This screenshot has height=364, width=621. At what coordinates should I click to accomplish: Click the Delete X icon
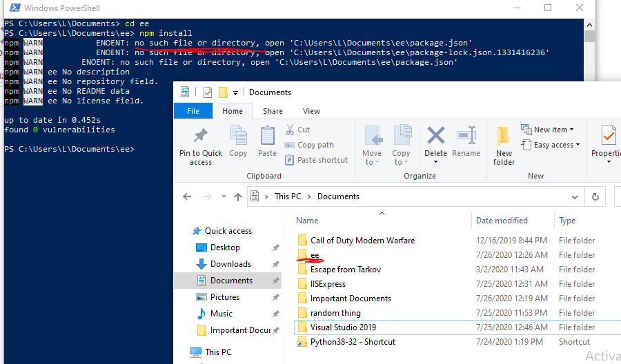435,136
